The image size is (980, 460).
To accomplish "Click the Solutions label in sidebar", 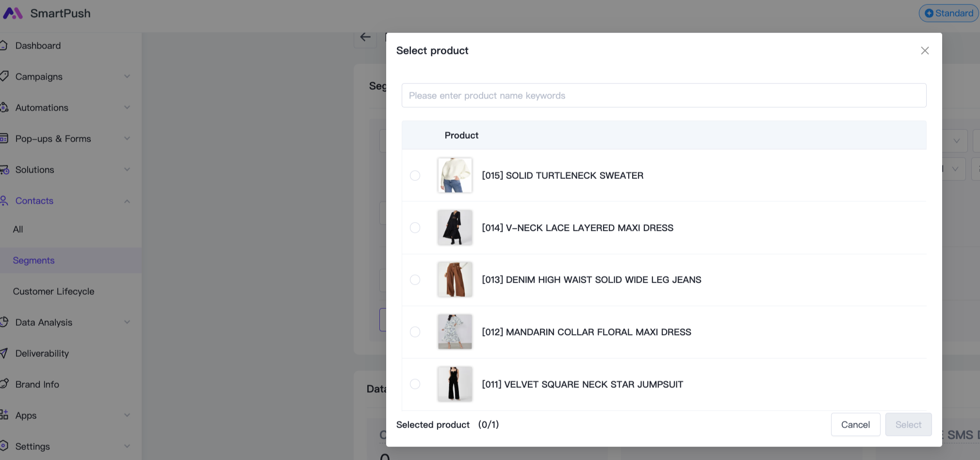I will click(35, 170).
